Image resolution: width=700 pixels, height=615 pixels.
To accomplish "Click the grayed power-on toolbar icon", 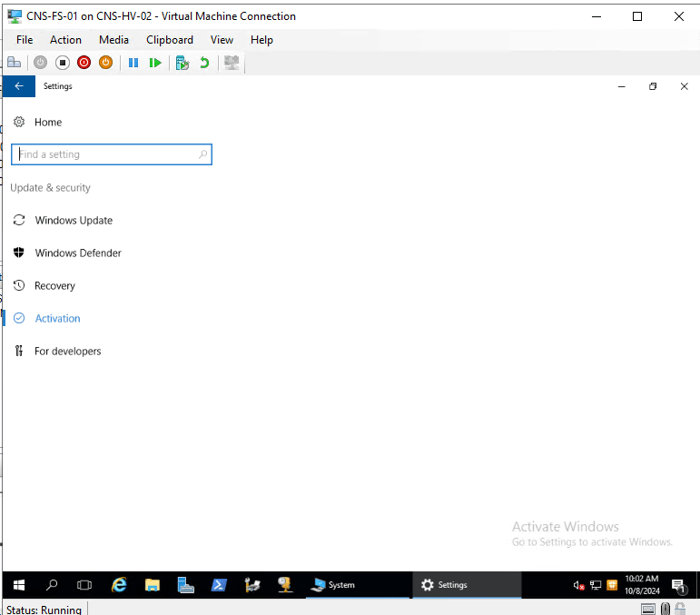I will (x=40, y=63).
